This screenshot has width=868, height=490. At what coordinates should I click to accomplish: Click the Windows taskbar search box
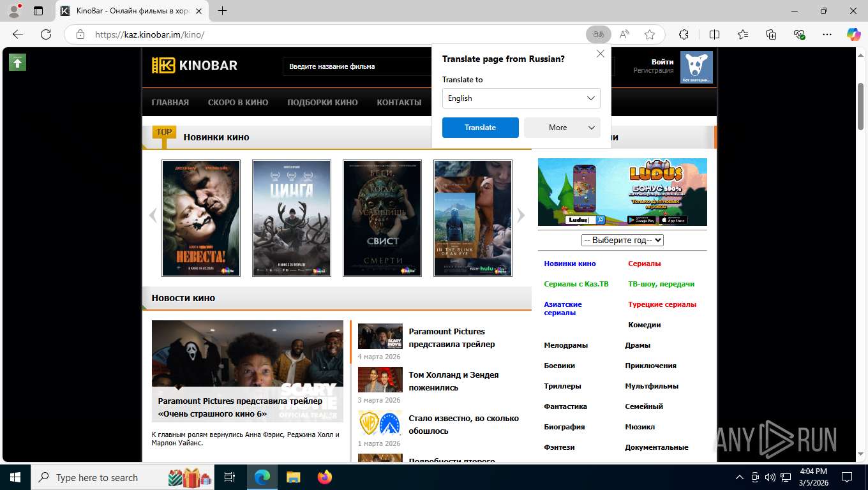(x=123, y=477)
